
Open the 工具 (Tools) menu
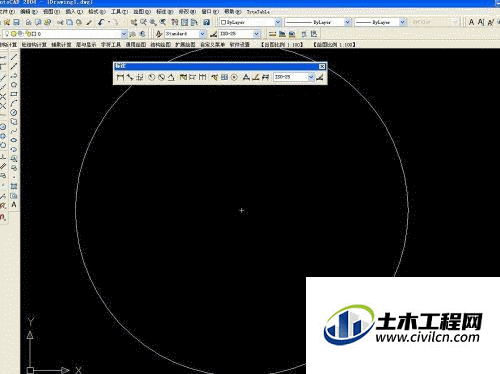pos(119,12)
